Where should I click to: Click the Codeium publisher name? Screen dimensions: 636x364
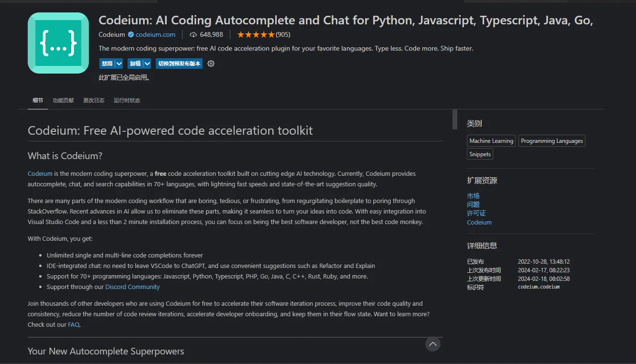[x=112, y=34]
